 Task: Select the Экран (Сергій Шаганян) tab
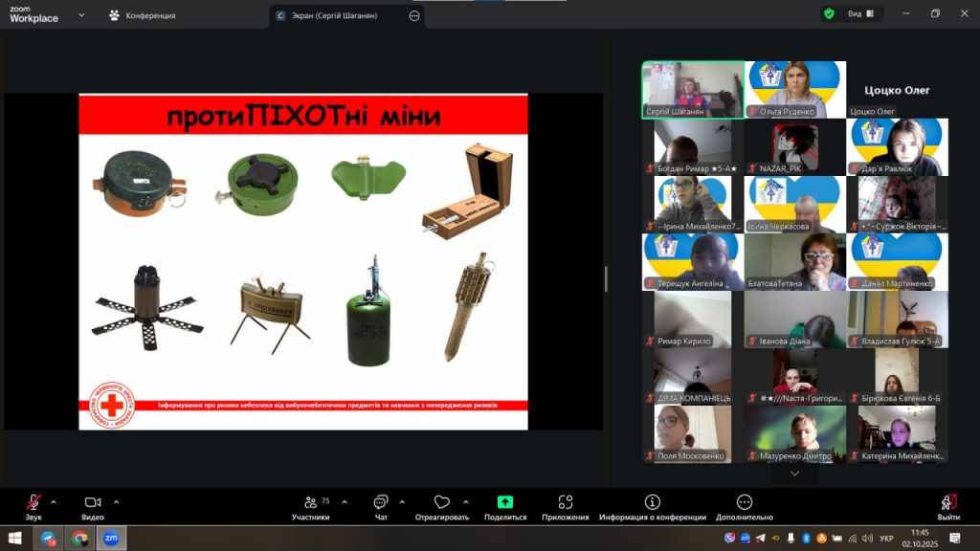[335, 15]
